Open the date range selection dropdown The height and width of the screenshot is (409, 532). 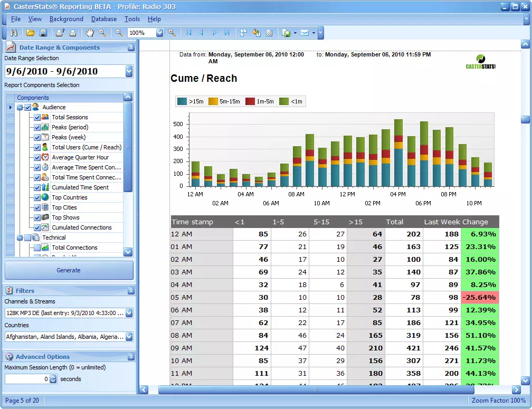(129, 71)
